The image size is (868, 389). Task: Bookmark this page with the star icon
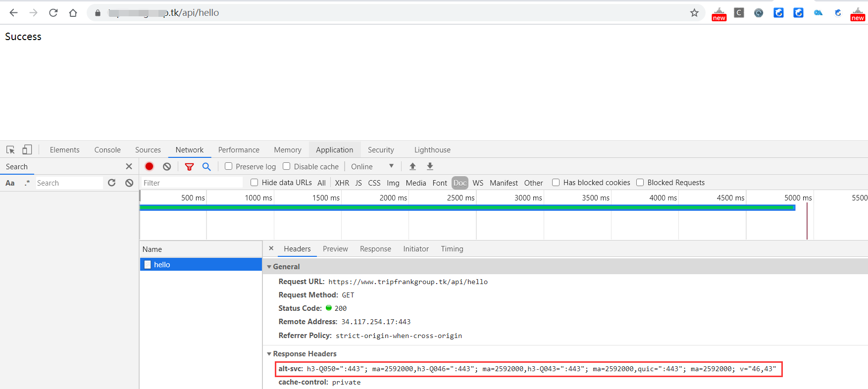pyautogui.click(x=694, y=13)
